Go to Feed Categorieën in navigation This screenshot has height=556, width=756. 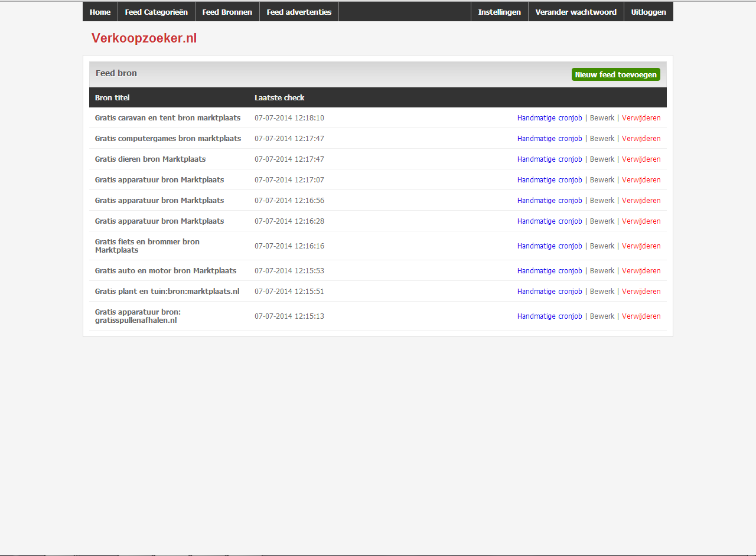pos(157,12)
